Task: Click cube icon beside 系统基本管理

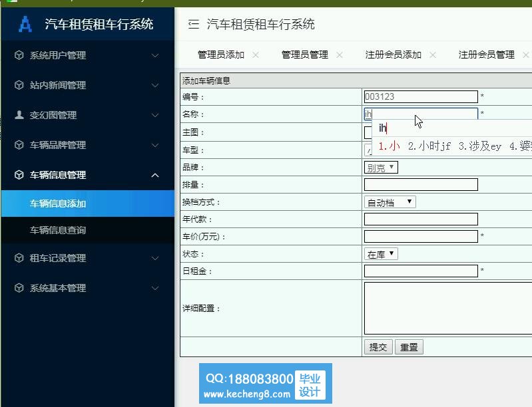Action: [19, 288]
